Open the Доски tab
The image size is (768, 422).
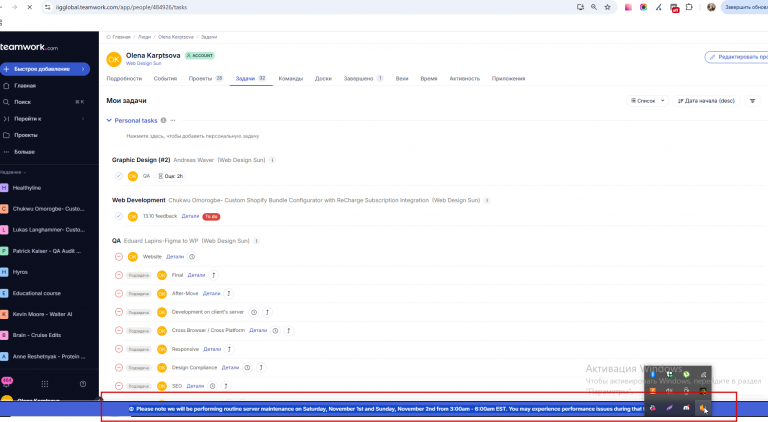323,78
